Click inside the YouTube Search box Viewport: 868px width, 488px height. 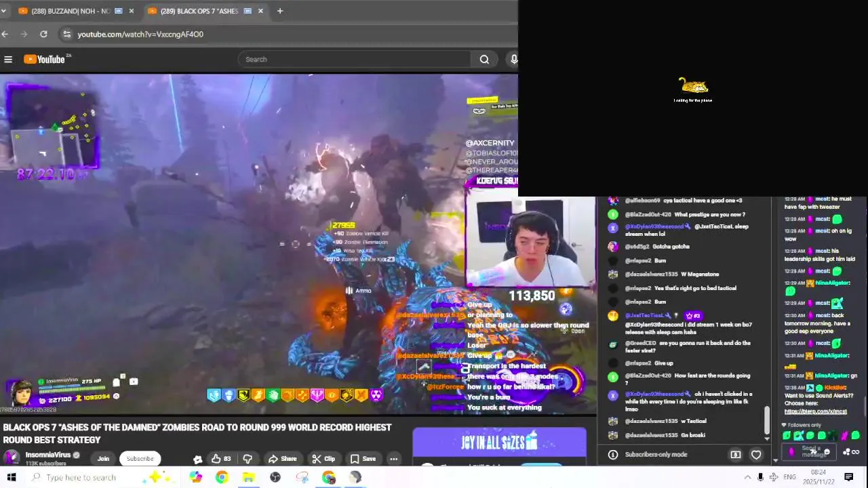tap(355, 60)
